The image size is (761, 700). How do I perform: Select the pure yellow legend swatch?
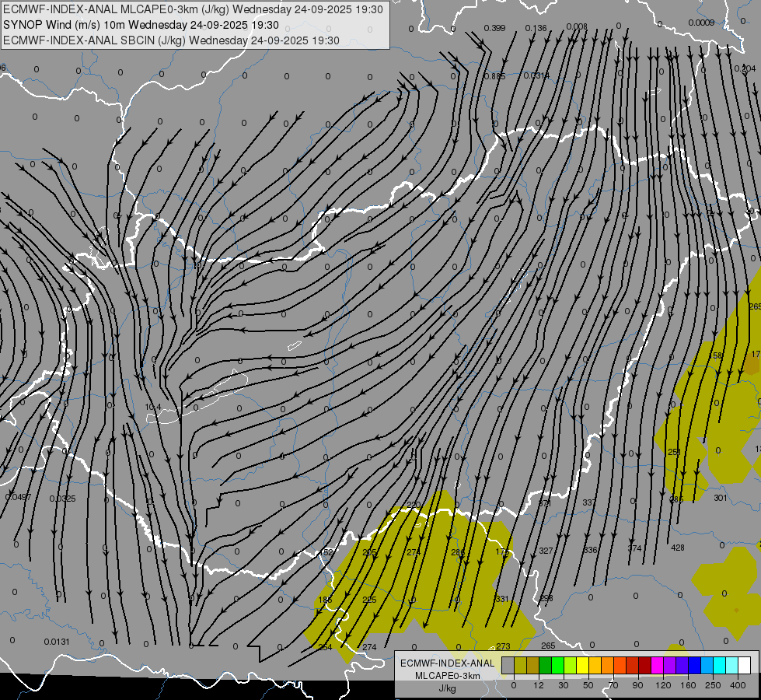(x=582, y=665)
